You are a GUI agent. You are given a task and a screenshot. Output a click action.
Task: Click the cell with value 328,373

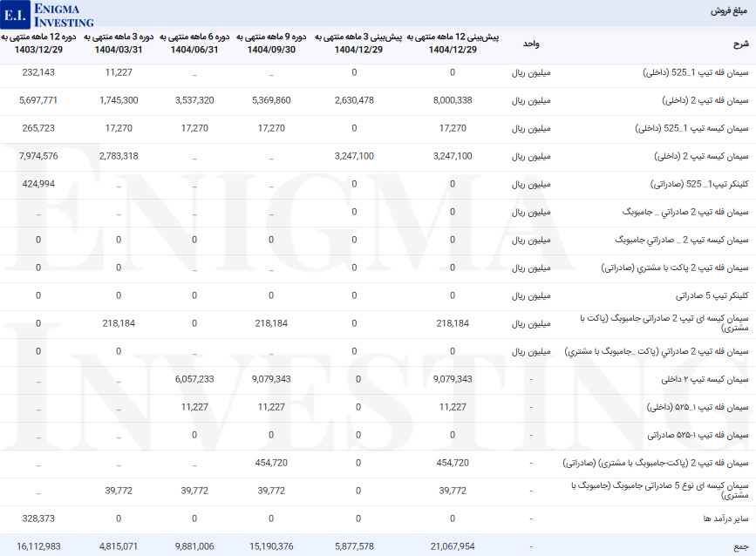point(39,519)
